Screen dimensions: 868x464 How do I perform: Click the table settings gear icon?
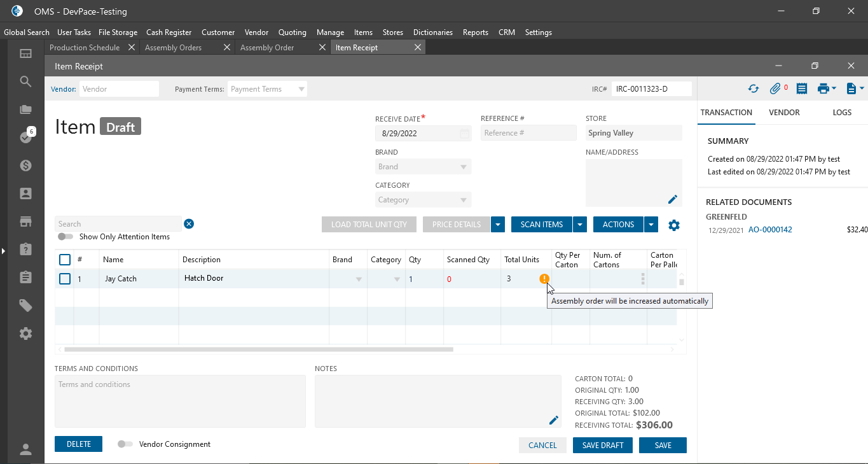[x=674, y=225]
